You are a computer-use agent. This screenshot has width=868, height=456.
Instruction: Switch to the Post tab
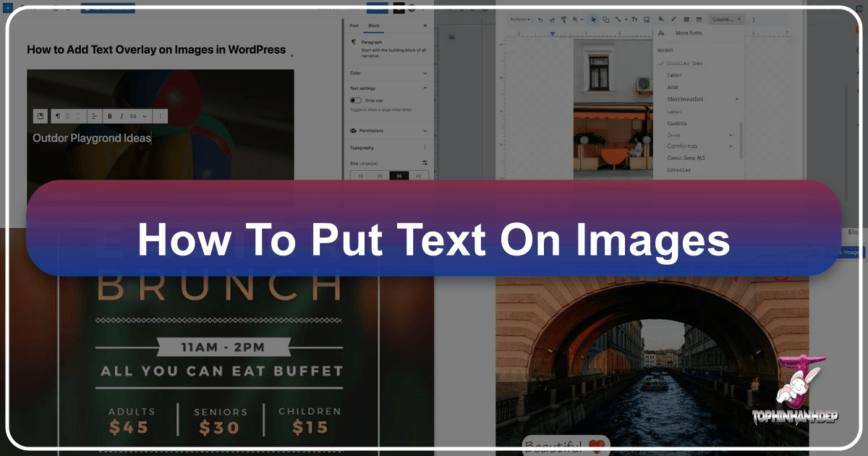coord(354,25)
